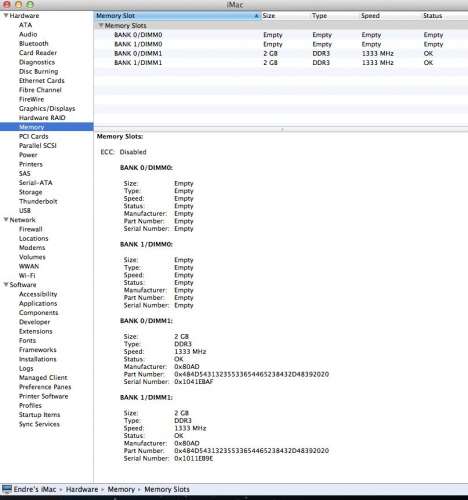Open Graphics/Displays in the sidebar
This screenshot has height=500, width=468.
pos(47,108)
